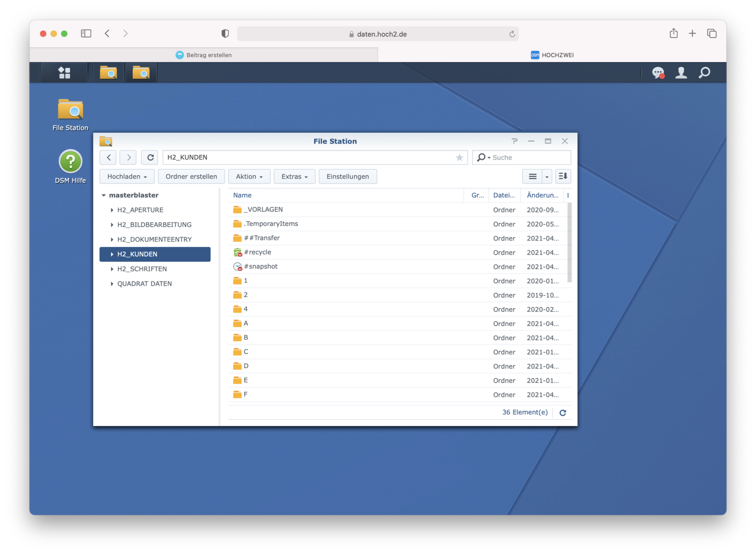Toggle the sort order icon
This screenshot has height=554, width=756.
tap(563, 177)
